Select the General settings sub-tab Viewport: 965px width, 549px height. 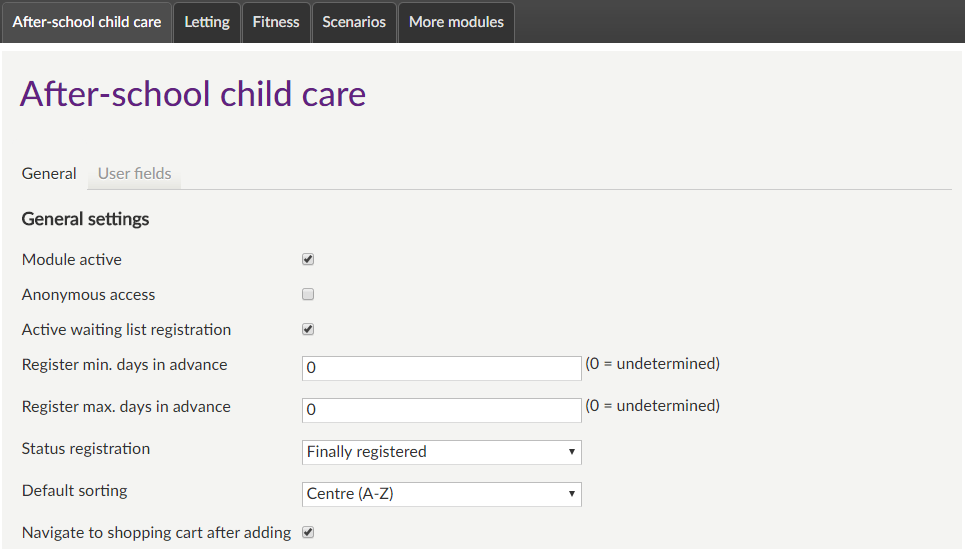[x=49, y=173]
